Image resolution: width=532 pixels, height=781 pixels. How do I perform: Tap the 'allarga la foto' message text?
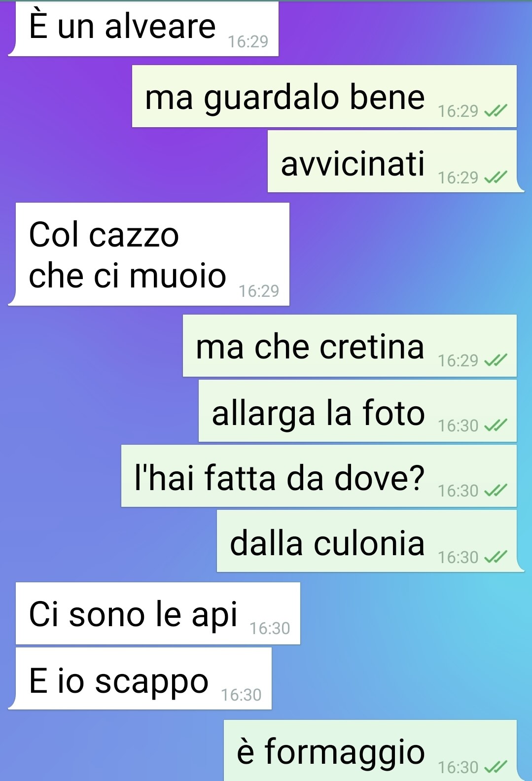pyautogui.click(x=319, y=413)
